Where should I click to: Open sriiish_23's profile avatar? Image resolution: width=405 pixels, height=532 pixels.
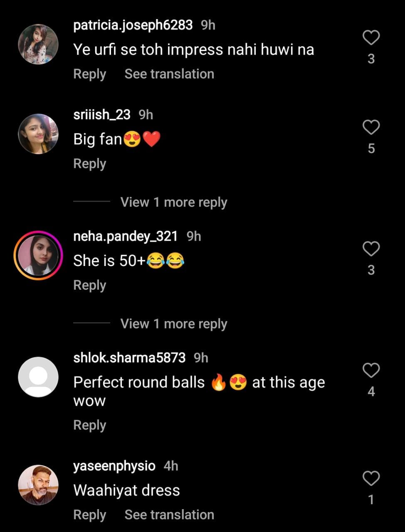(x=38, y=134)
